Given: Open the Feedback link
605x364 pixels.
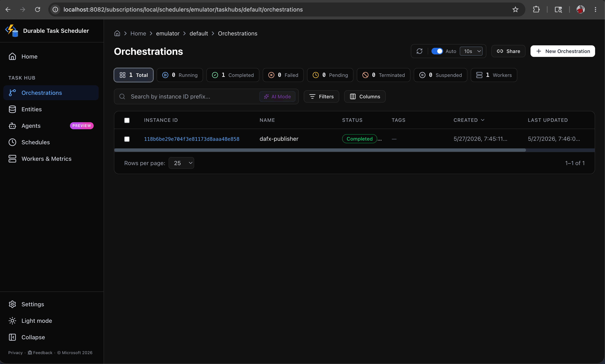Looking at the screenshot, I should (x=40, y=352).
